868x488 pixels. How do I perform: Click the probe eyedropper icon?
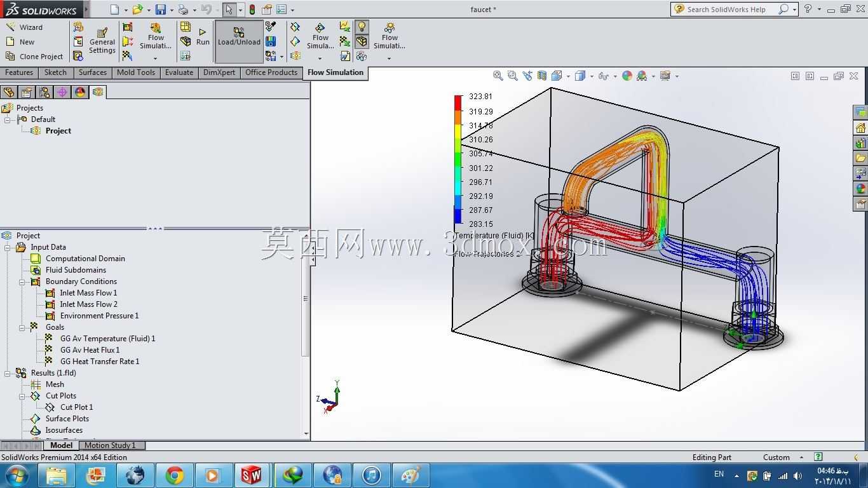click(271, 27)
